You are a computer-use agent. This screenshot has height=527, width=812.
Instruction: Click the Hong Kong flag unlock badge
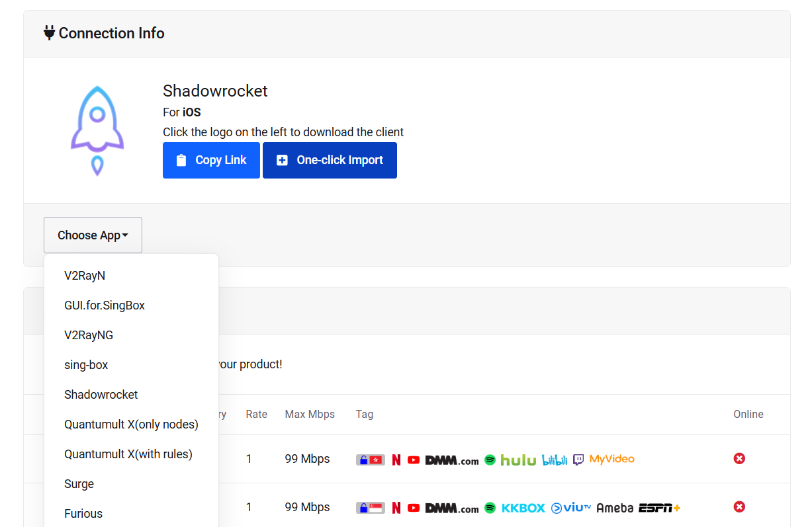coord(370,460)
